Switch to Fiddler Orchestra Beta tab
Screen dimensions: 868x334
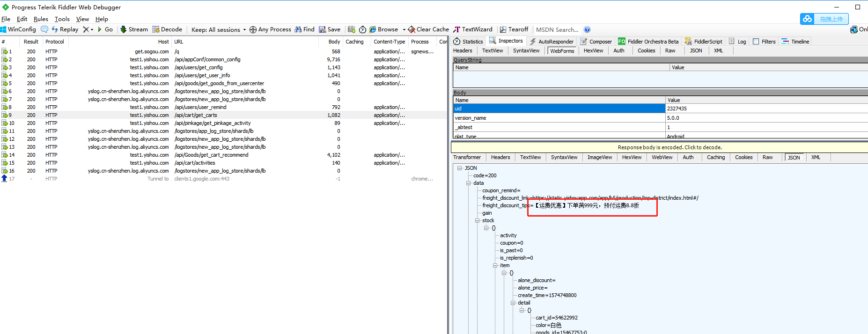(648, 42)
